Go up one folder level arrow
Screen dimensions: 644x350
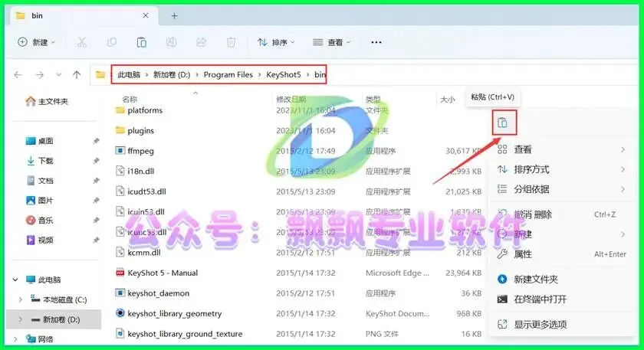[x=77, y=75]
